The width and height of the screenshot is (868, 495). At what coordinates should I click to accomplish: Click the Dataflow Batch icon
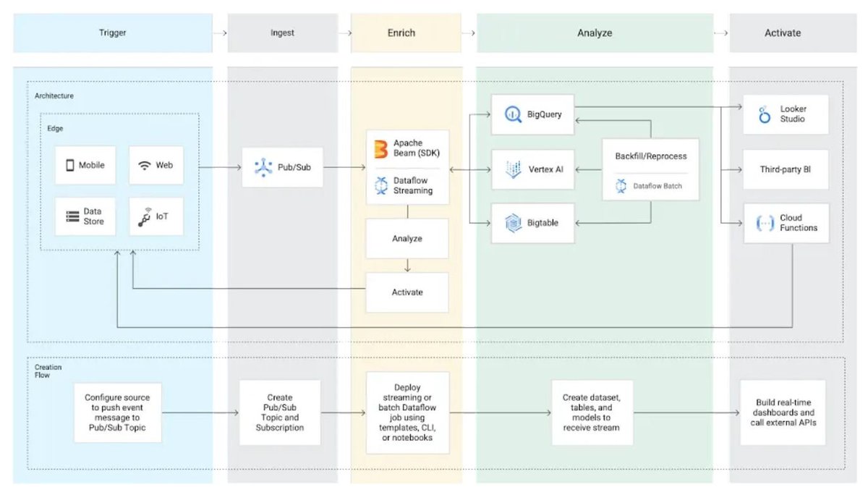coord(620,186)
